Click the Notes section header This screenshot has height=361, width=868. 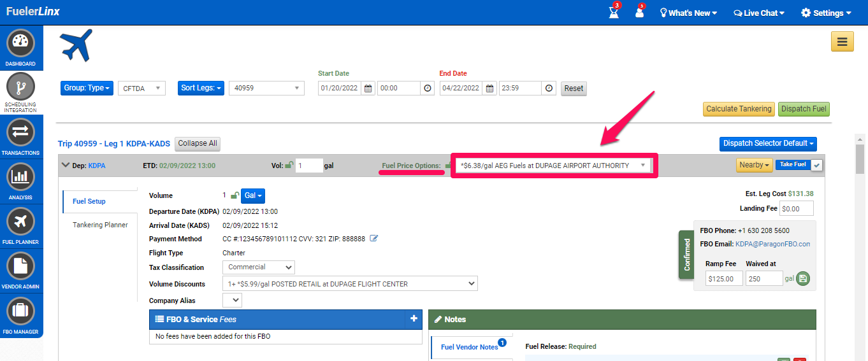pos(622,319)
